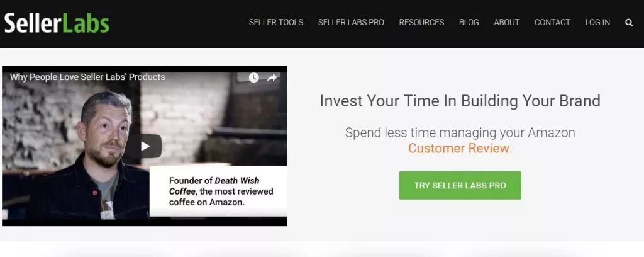Open the About page

tap(507, 22)
